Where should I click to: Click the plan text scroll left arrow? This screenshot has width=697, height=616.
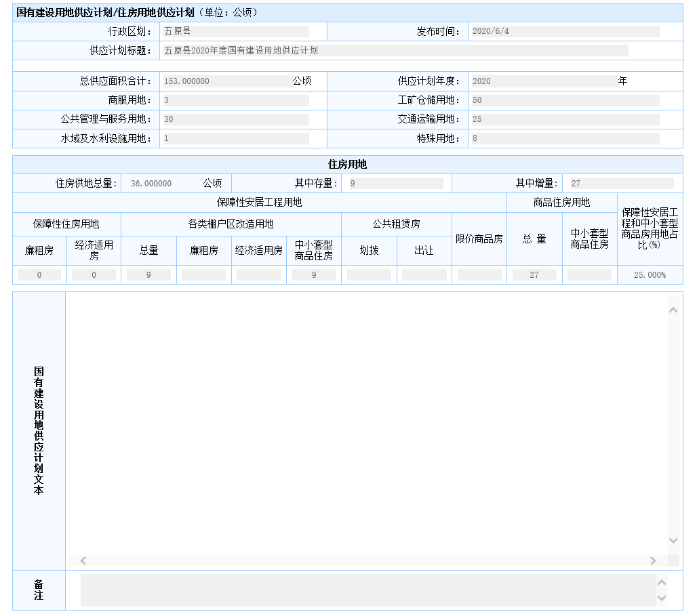point(83,560)
